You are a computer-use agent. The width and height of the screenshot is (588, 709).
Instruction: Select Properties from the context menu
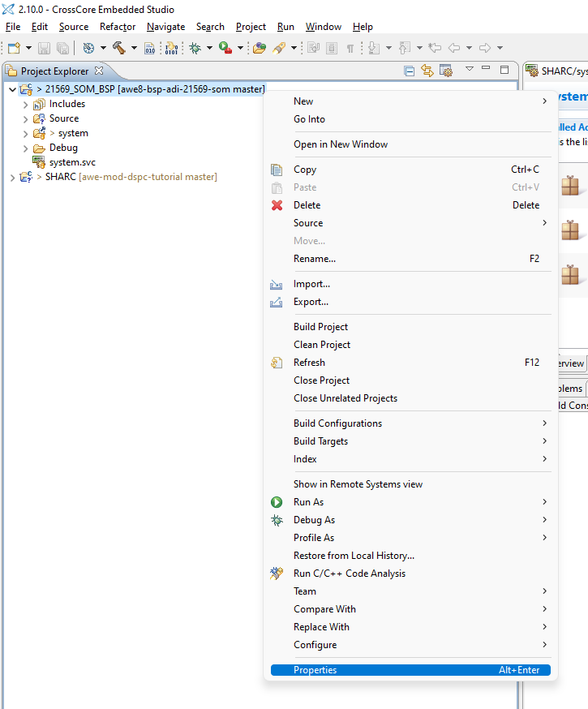point(315,670)
